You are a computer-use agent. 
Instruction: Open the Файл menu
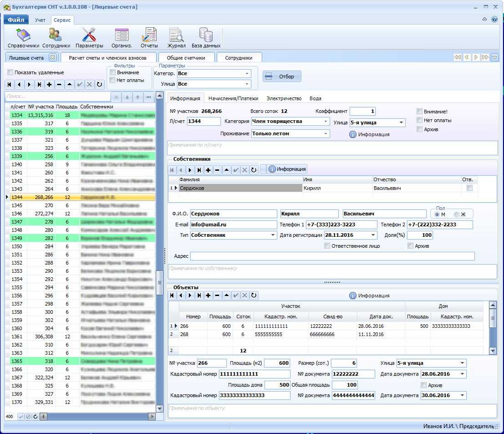pyautogui.click(x=16, y=20)
